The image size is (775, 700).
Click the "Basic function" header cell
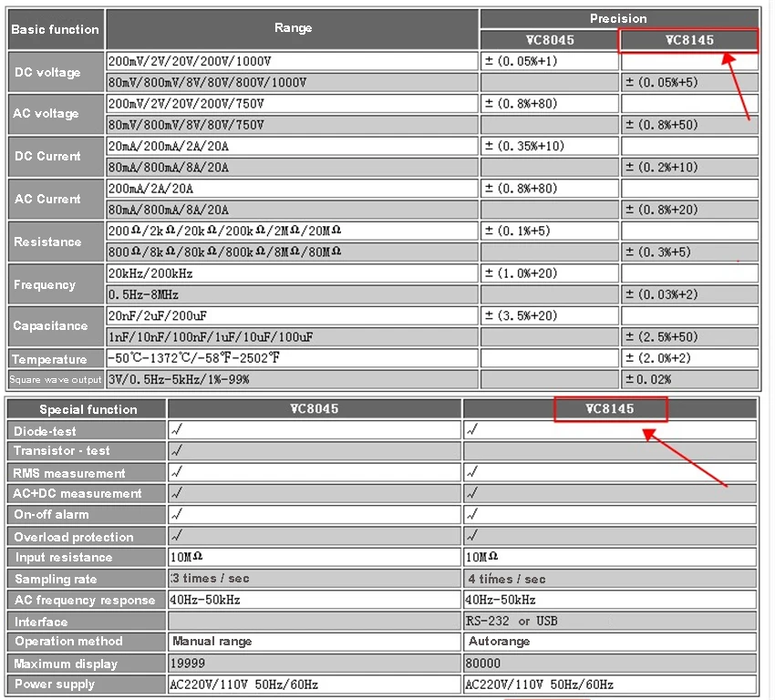(x=56, y=29)
